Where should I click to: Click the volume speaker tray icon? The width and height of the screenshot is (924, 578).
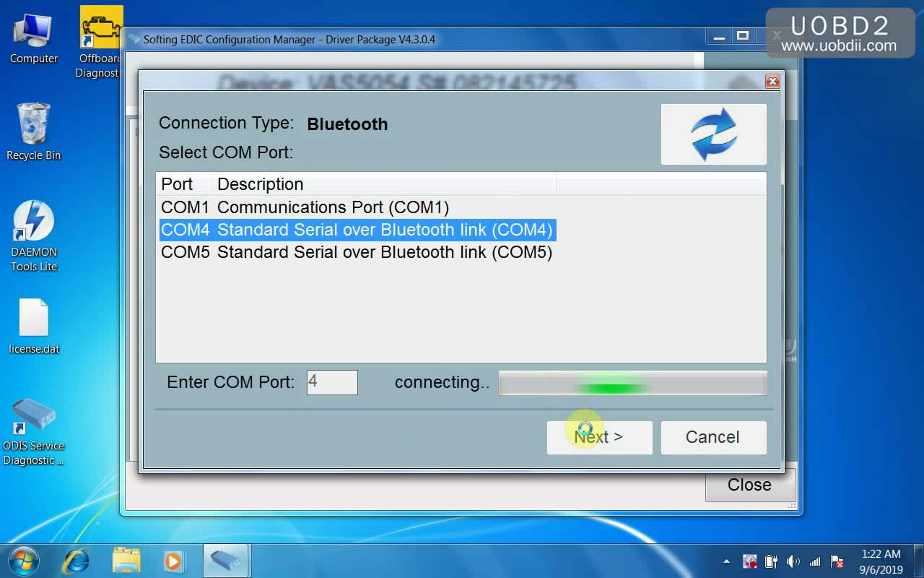click(793, 561)
